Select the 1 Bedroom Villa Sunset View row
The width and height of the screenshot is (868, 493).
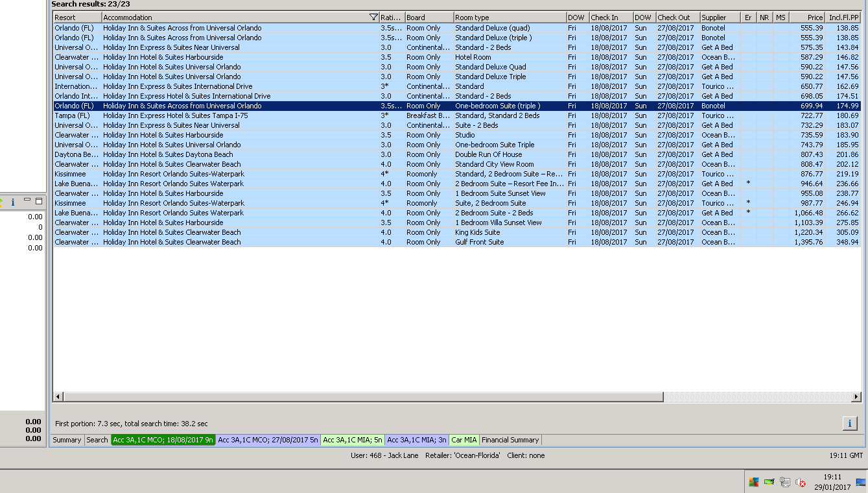[x=457, y=222]
